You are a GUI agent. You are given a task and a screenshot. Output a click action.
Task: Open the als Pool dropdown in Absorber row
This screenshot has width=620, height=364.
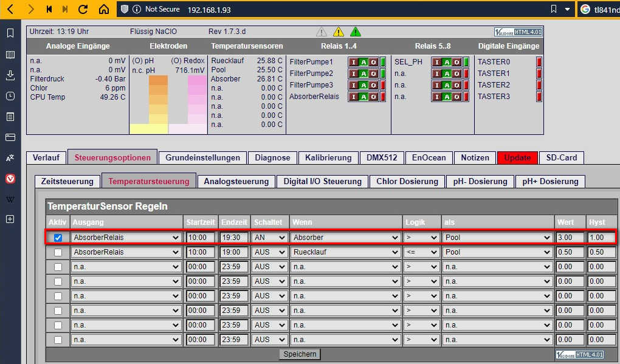tap(497, 238)
